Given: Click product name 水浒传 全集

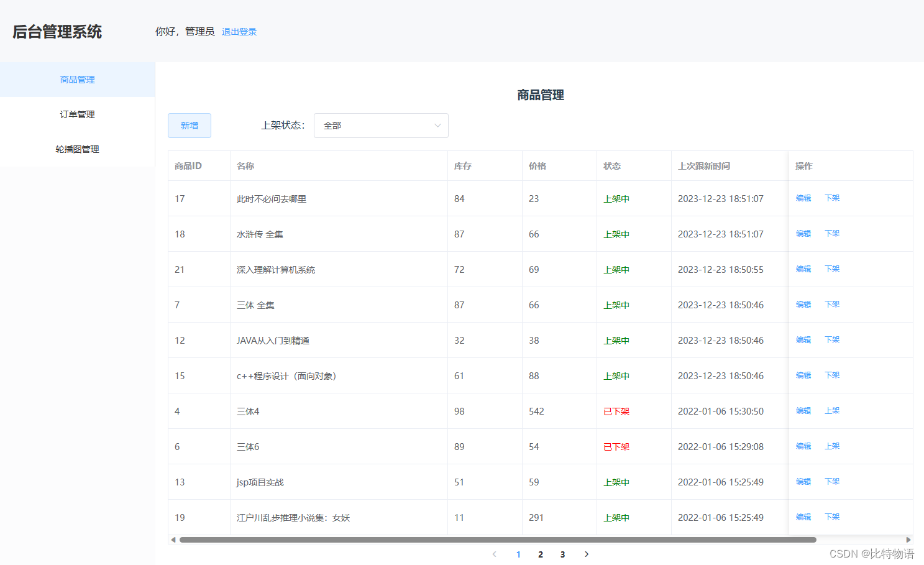Looking at the screenshot, I should pos(260,234).
